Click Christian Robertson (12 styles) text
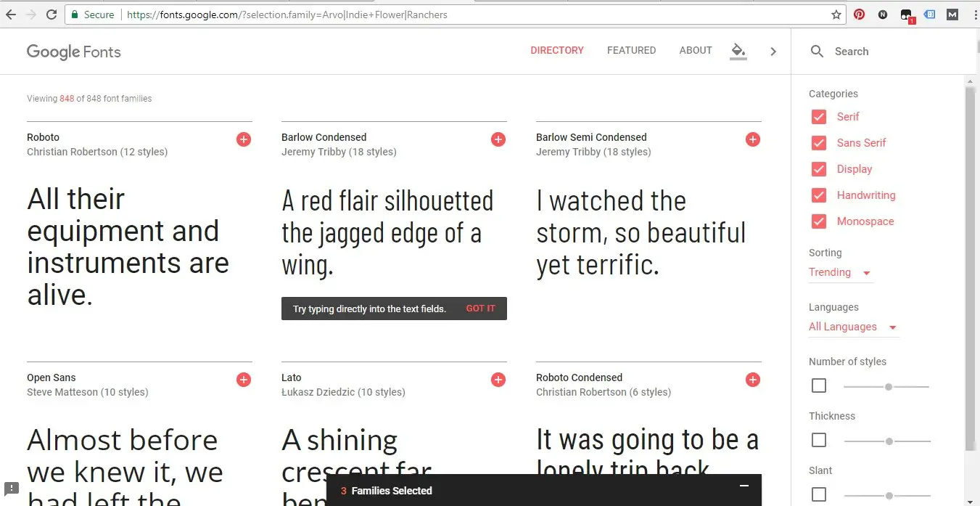Screen dimensions: 980x506 point(97,152)
